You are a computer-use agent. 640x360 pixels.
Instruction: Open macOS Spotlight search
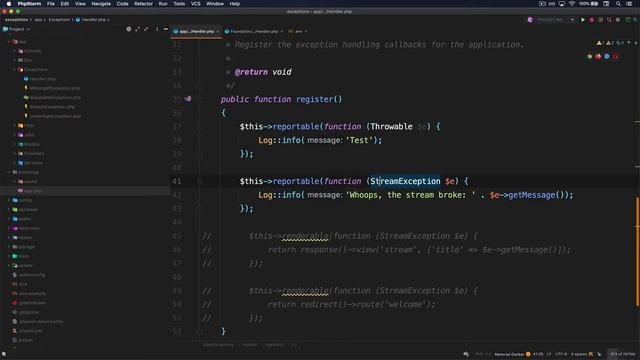tap(618, 4)
